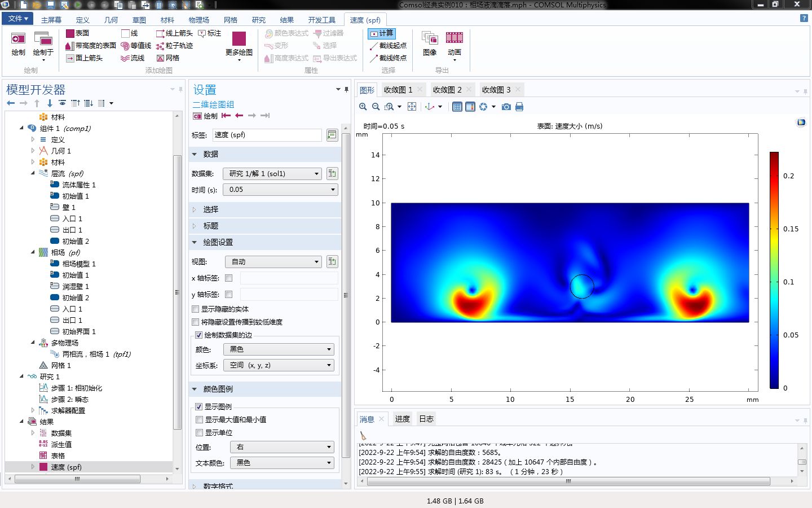
Task: Enable 显示最大值和最小值 checkbox
Action: [x=199, y=419]
